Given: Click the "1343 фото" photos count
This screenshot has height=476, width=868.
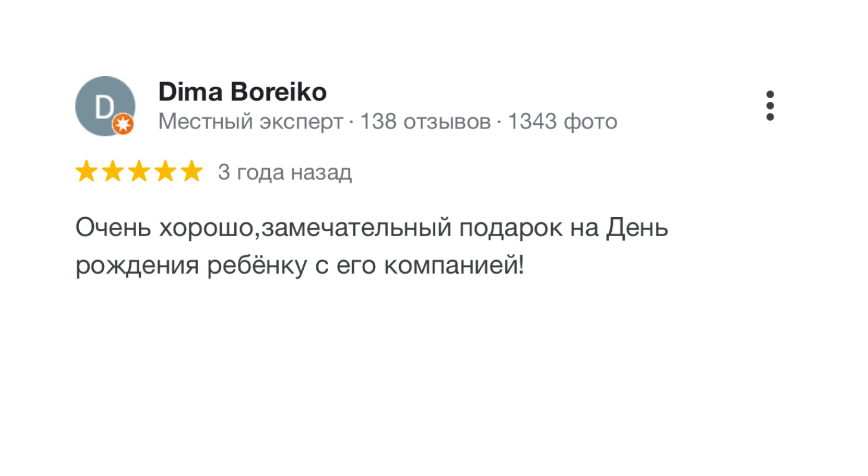Looking at the screenshot, I should click(x=562, y=122).
